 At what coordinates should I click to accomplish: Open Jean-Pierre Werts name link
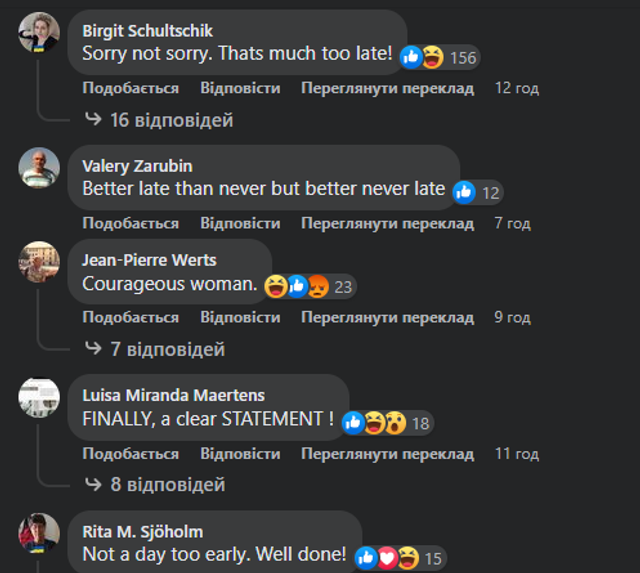(x=149, y=260)
